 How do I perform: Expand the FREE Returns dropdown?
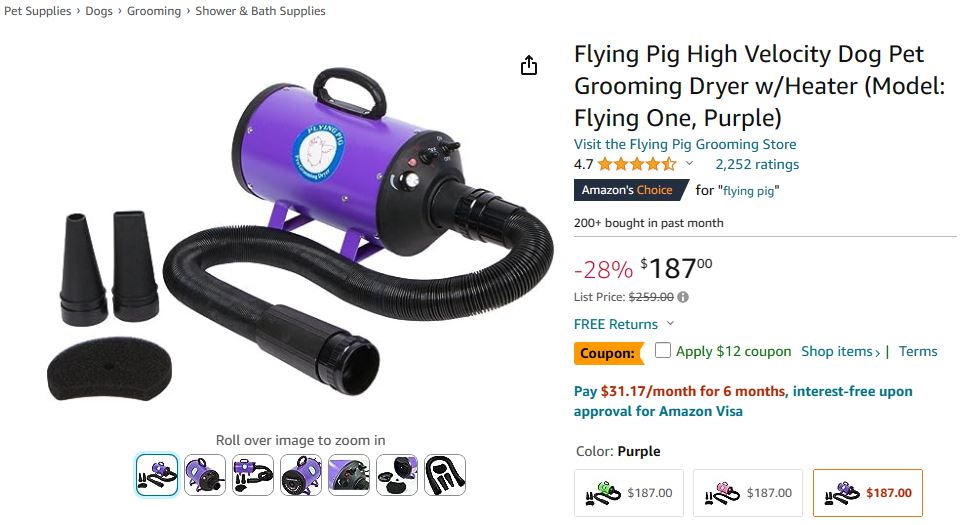pyautogui.click(x=670, y=324)
